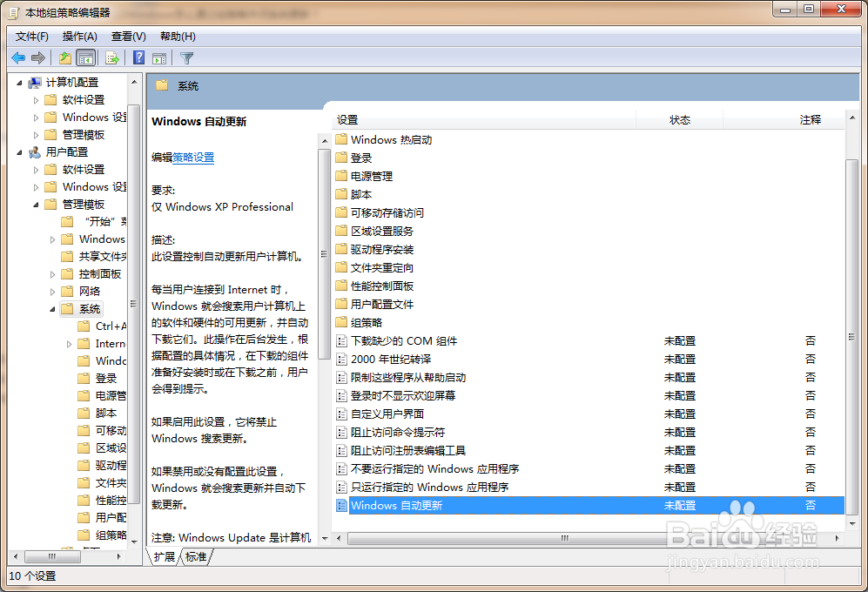The height and width of the screenshot is (592, 868).
Task: Collapse the 计算机配置 tree node
Action: coord(19,81)
